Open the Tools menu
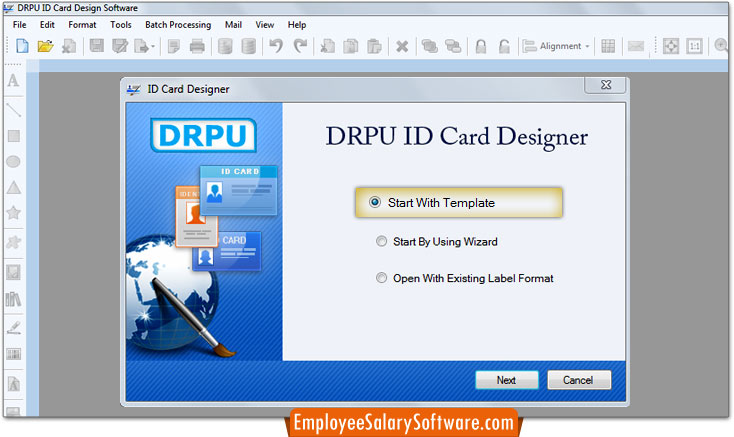734x437 pixels. (x=121, y=25)
